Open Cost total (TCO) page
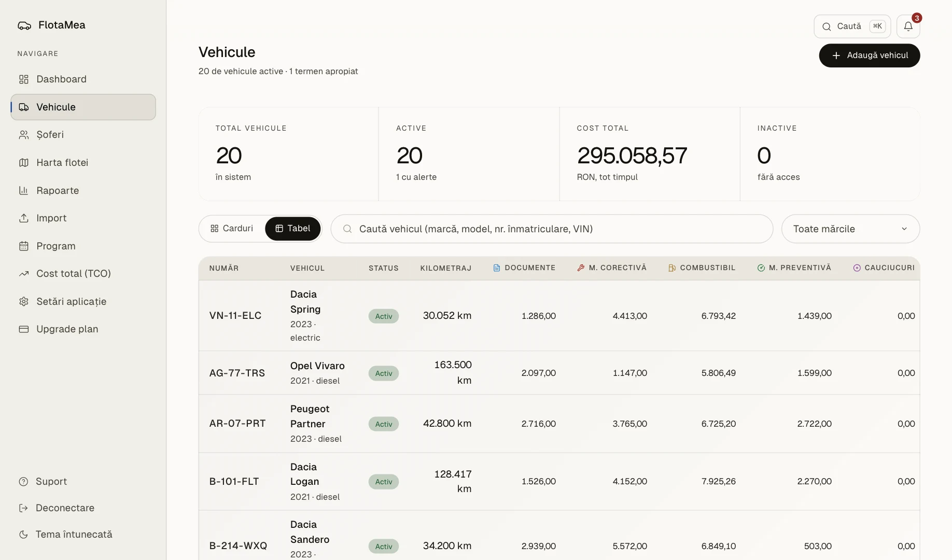This screenshot has height=560, width=952. (83, 274)
